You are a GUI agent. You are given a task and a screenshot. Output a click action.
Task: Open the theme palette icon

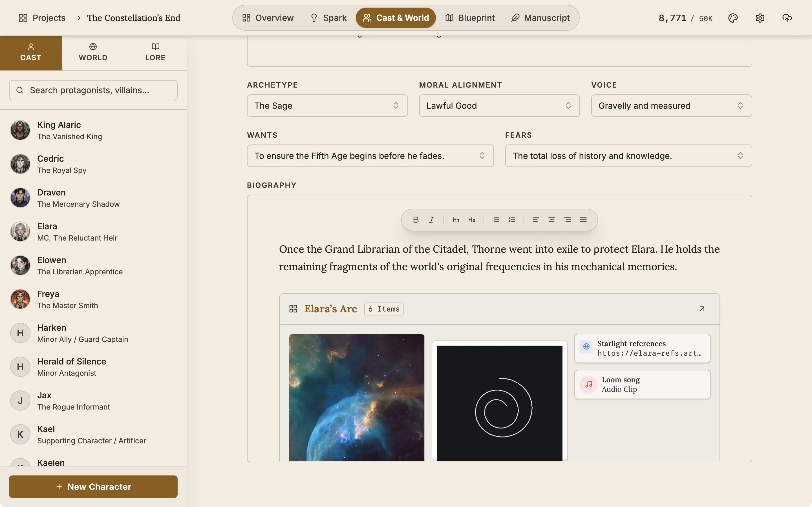pyautogui.click(x=733, y=18)
